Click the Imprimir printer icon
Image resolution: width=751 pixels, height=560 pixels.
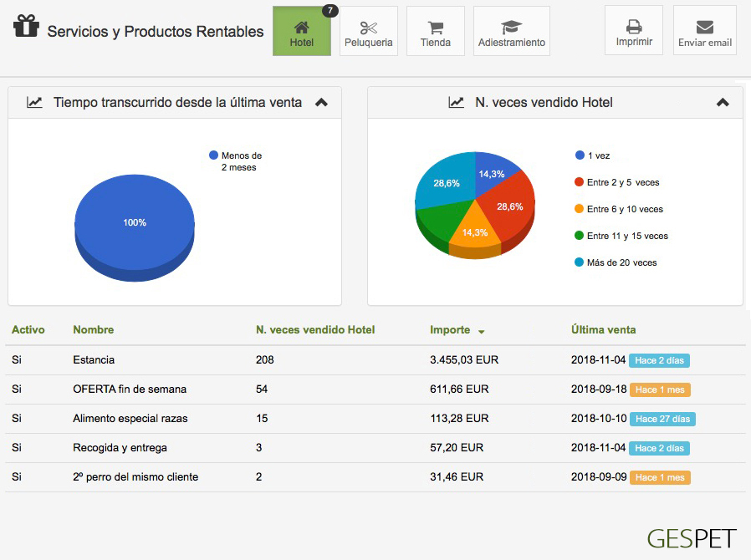634,27
